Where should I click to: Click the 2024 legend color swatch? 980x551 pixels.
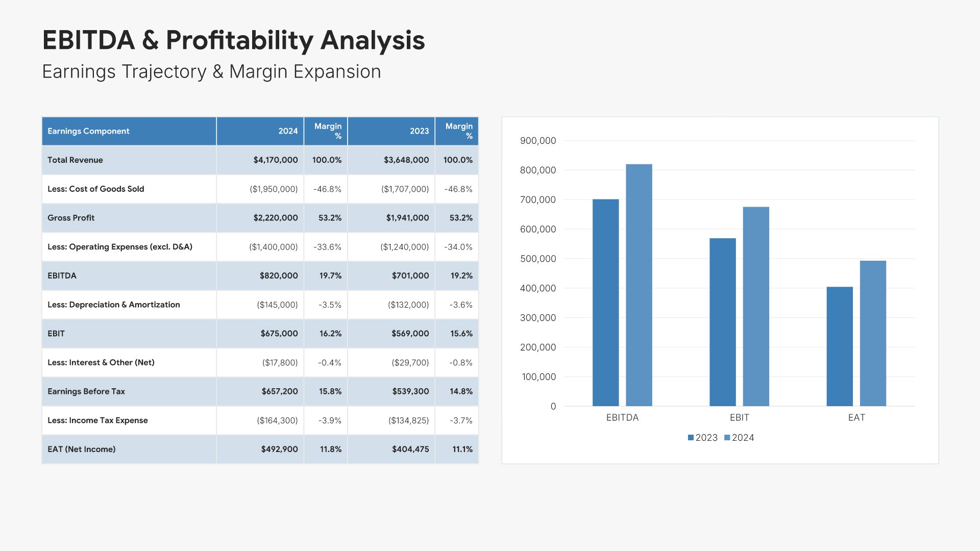click(x=727, y=438)
